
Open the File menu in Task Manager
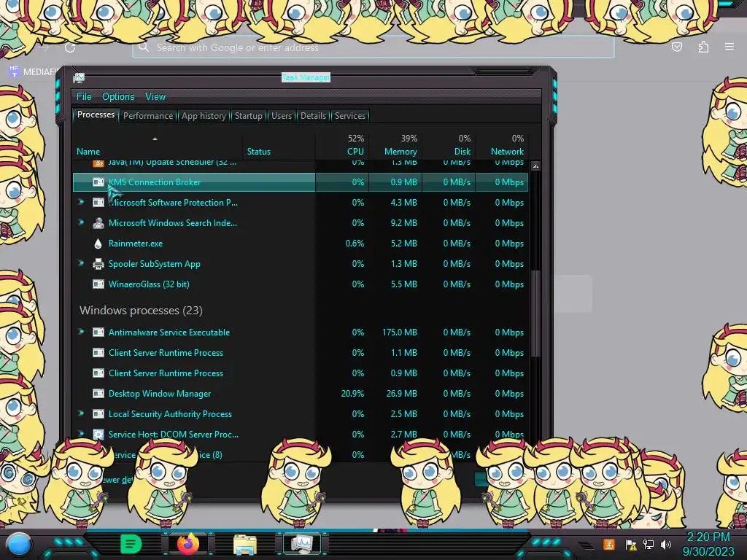click(x=84, y=97)
